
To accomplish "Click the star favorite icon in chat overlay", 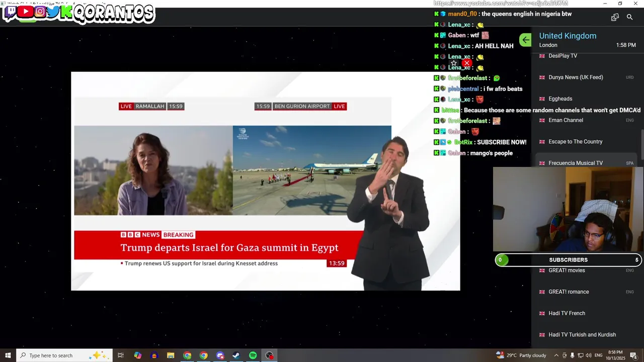I will tap(454, 63).
